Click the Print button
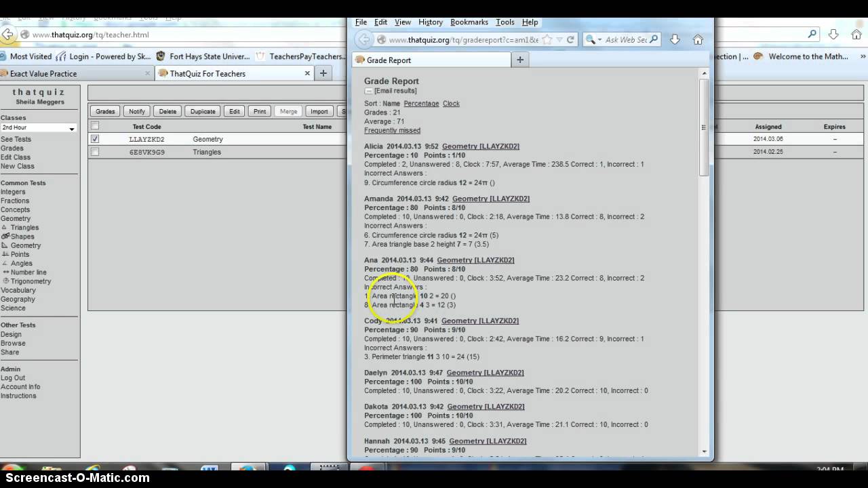Image resolution: width=868 pixels, height=488 pixels. pyautogui.click(x=260, y=111)
